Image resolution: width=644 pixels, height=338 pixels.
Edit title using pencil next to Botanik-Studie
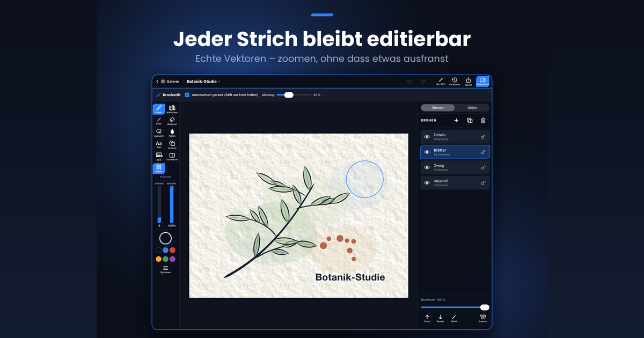click(x=219, y=82)
